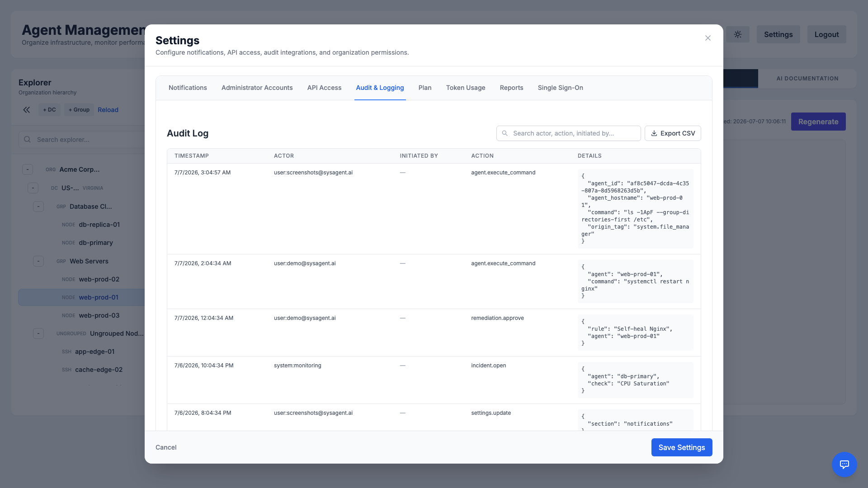Click the Settings button in header

(x=778, y=34)
